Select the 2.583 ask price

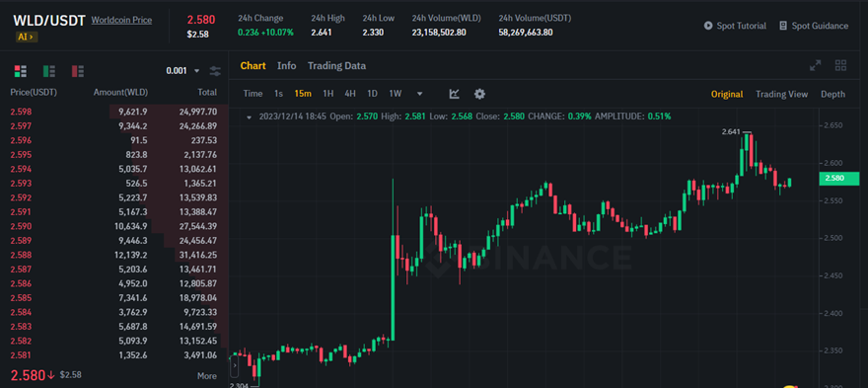(x=21, y=327)
